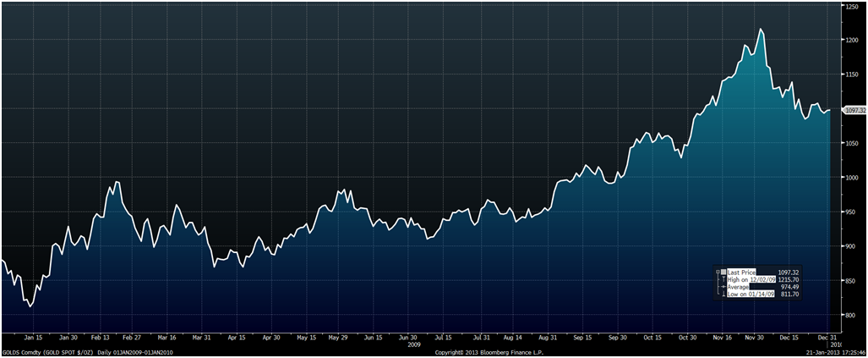Click the November peak on the price line

point(762,30)
